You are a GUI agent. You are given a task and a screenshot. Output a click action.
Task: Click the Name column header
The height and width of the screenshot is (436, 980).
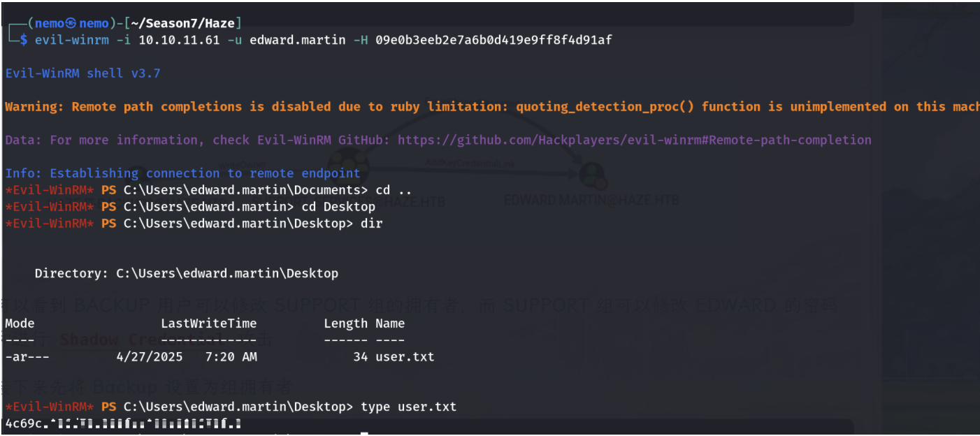(389, 324)
